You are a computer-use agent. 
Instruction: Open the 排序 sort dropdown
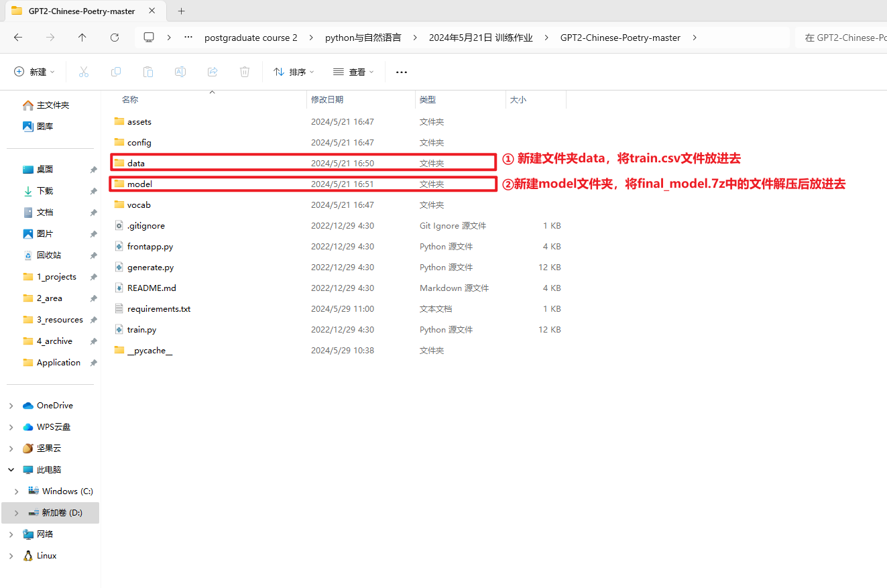pos(294,72)
